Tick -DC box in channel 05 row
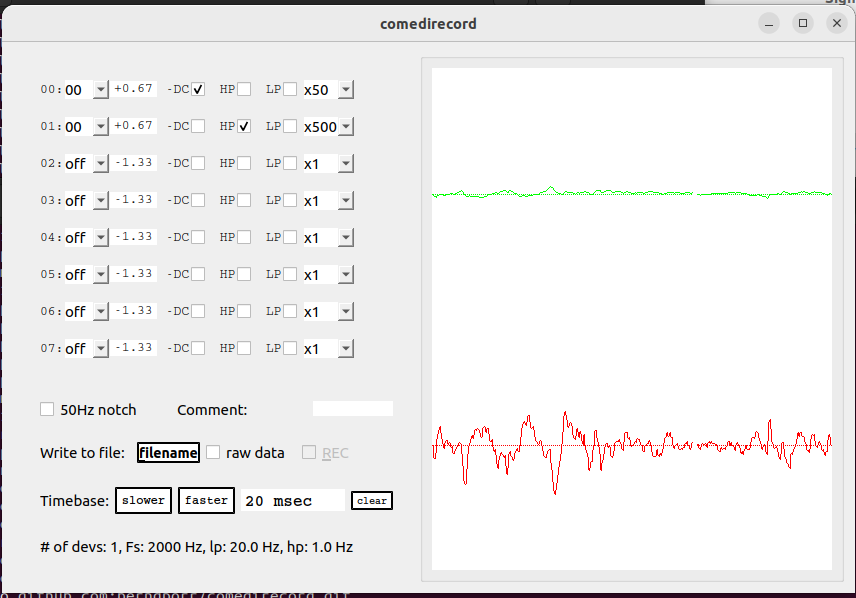The width and height of the screenshot is (856, 598). pyautogui.click(x=198, y=274)
